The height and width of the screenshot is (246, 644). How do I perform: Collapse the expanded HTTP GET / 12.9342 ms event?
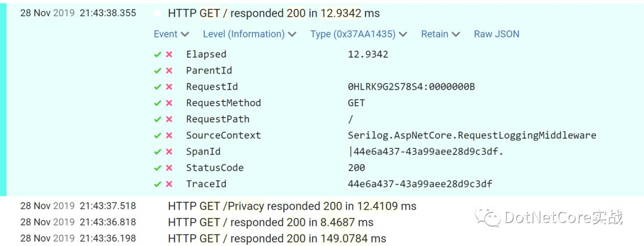pos(274,14)
